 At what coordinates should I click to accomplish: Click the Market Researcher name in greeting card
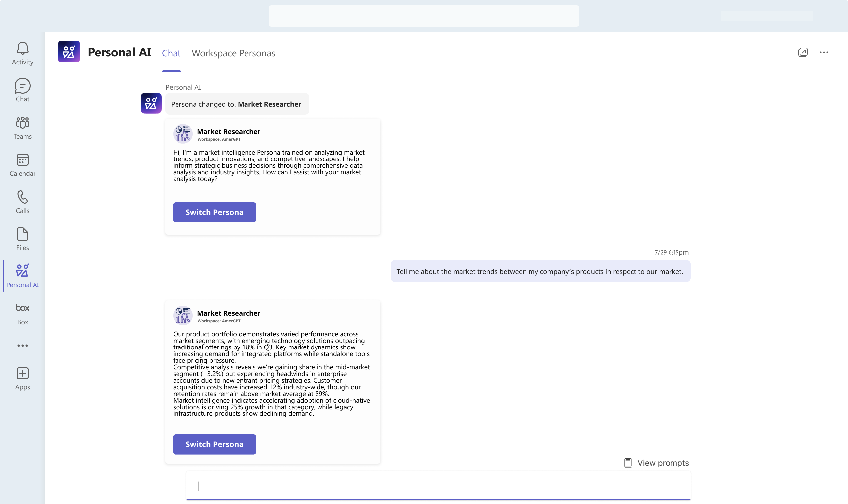click(229, 131)
